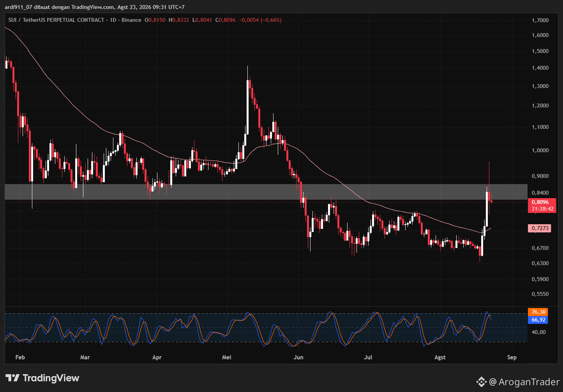Click the 1,7000 price axis label

click(x=540, y=20)
